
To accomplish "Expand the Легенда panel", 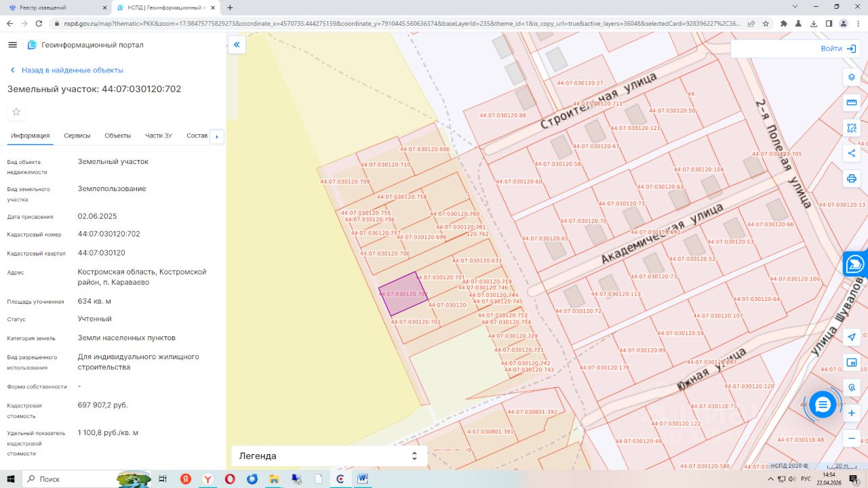I will 414,456.
